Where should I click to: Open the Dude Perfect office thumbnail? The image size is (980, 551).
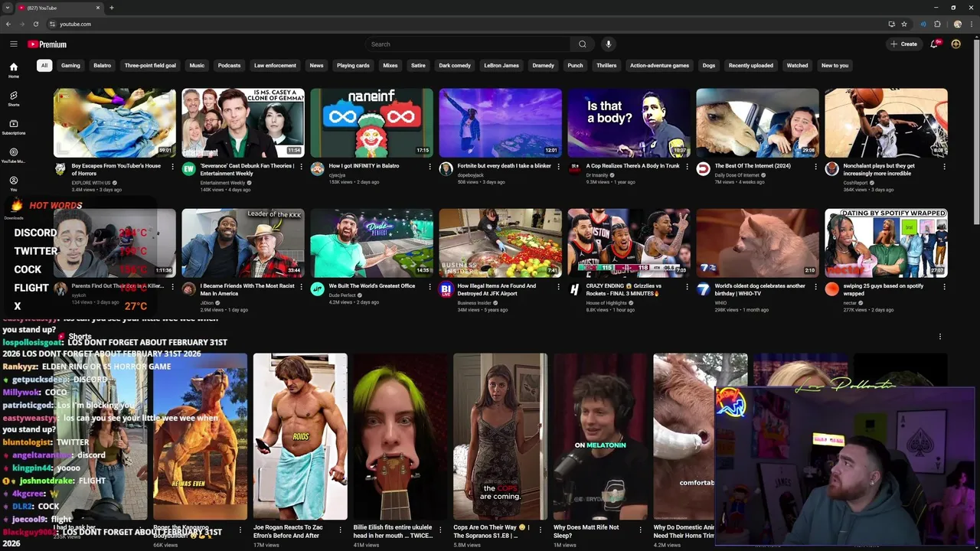(371, 243)
